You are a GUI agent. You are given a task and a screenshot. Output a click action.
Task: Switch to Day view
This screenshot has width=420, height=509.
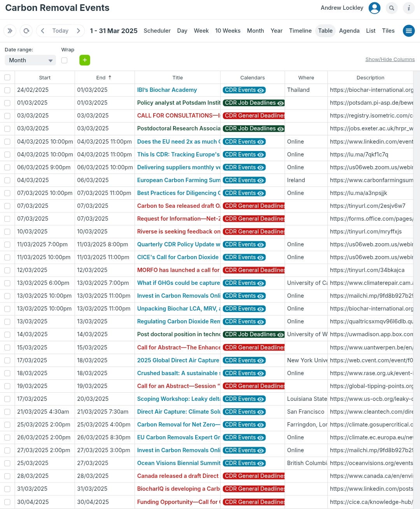(x=182, y=31)
